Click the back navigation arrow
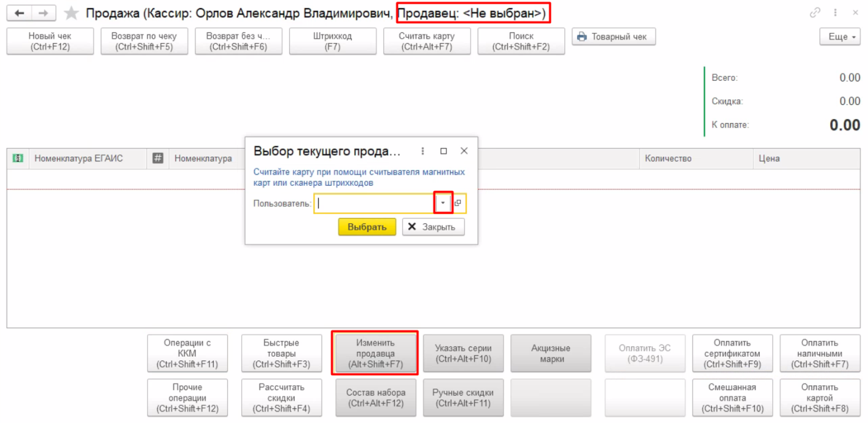This screenshot has height=423, width=868. [x=19, y=13]
